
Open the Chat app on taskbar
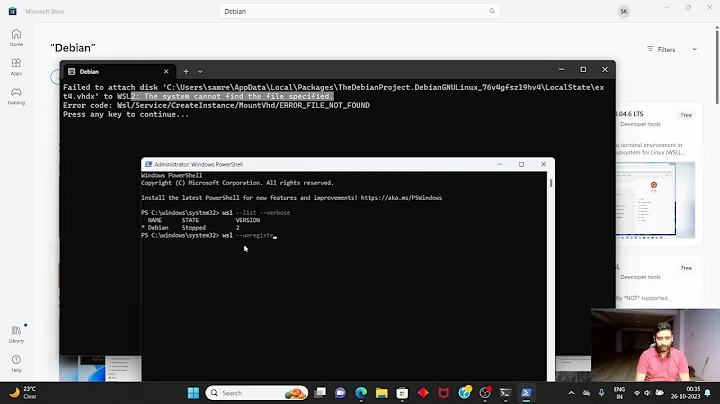pyautogui.click(x=340, y=393)
